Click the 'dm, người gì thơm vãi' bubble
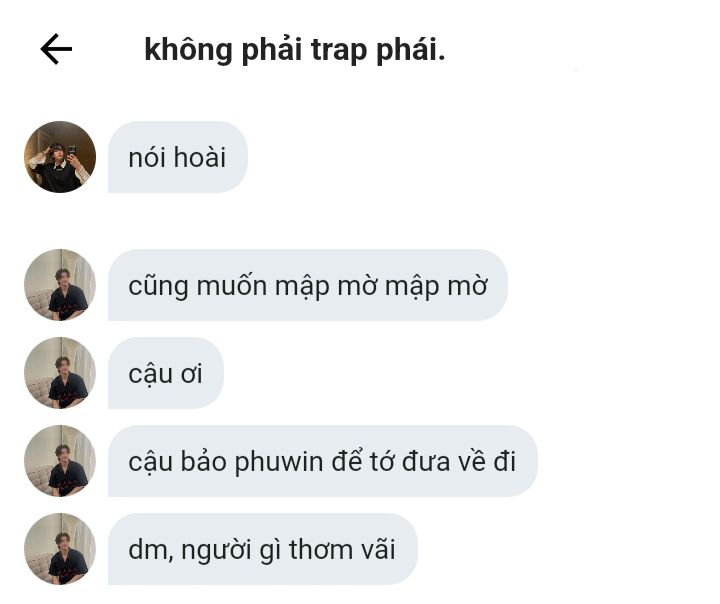720x604 pixels. 263,549
